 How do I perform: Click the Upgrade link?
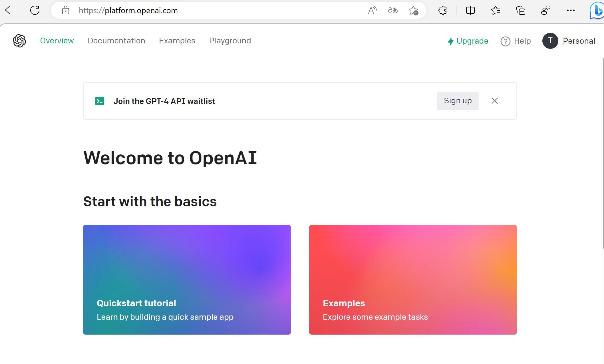point(468,41)
